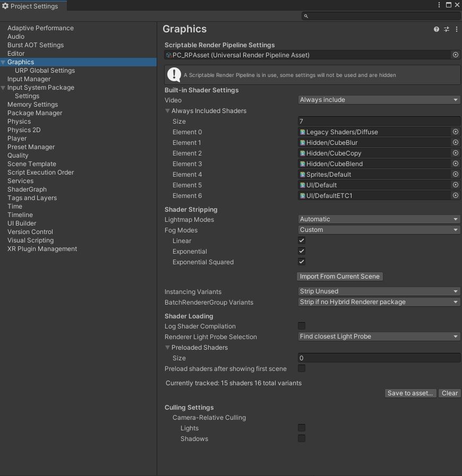Open object picker for PC_RPAsset field
The height and width of the screenshot is (476, 462).
(x=455, y=55)
